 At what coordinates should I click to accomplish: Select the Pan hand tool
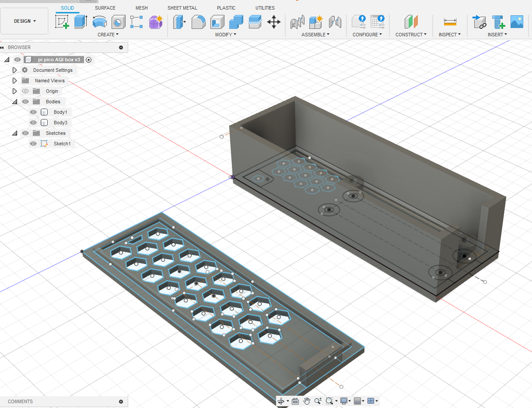coord(307,401)
